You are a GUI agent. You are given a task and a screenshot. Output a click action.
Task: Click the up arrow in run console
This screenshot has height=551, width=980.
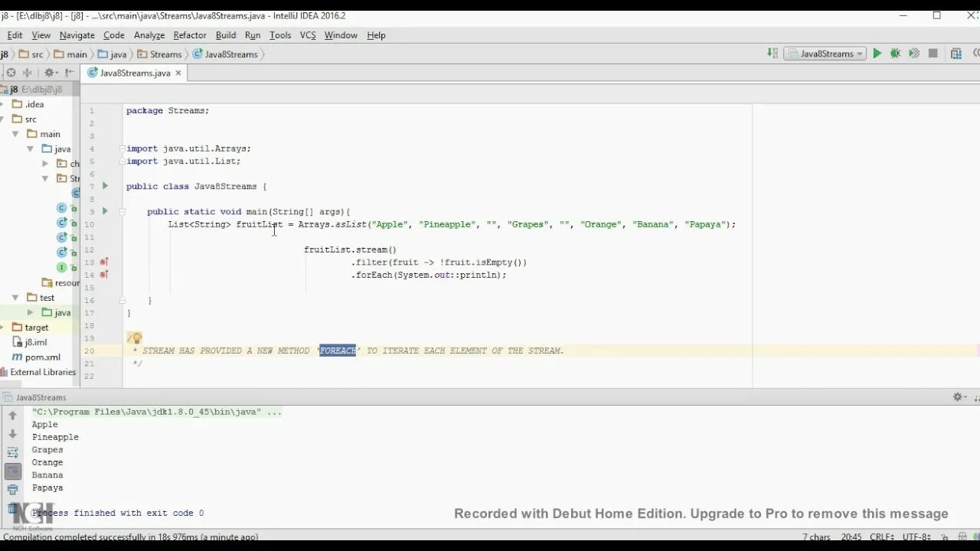point(12,416)
